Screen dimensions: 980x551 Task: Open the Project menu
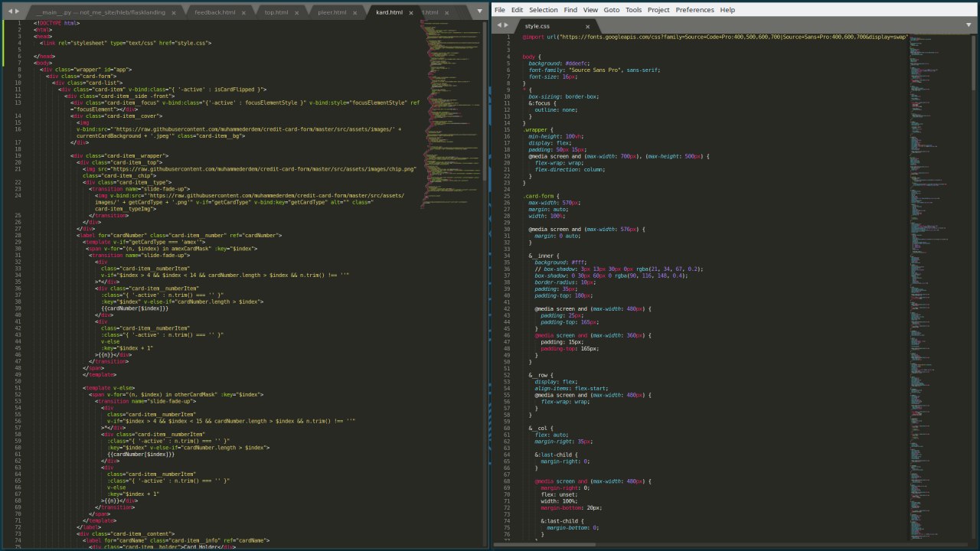point(658,10)
